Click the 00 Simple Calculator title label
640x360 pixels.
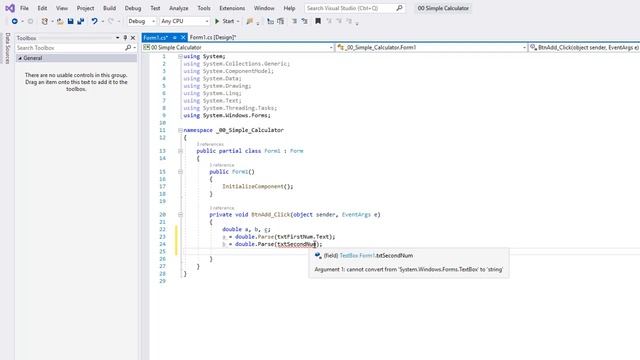click(443, 8)
